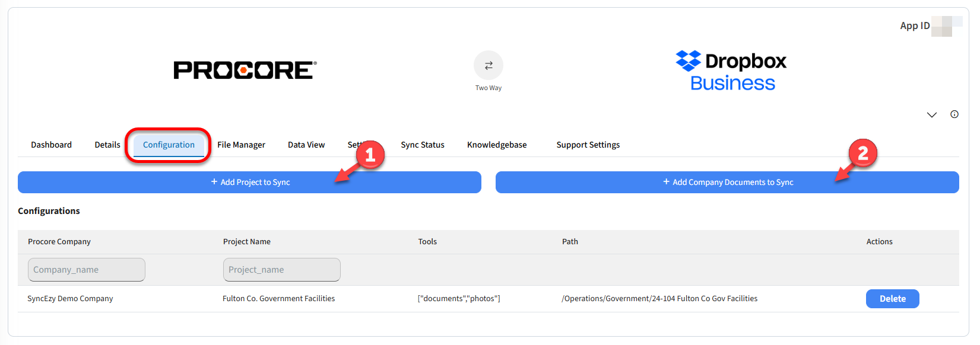980x345 pixels.
Task: Go to the Data View tab
Action: point(306,145)
